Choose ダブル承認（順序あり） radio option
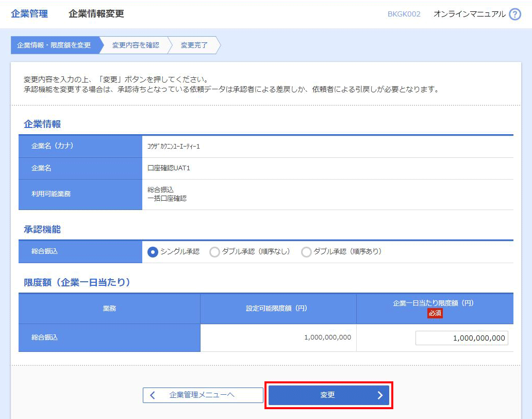Viewport: 532px width, 419px height. (x=306, y=252)
